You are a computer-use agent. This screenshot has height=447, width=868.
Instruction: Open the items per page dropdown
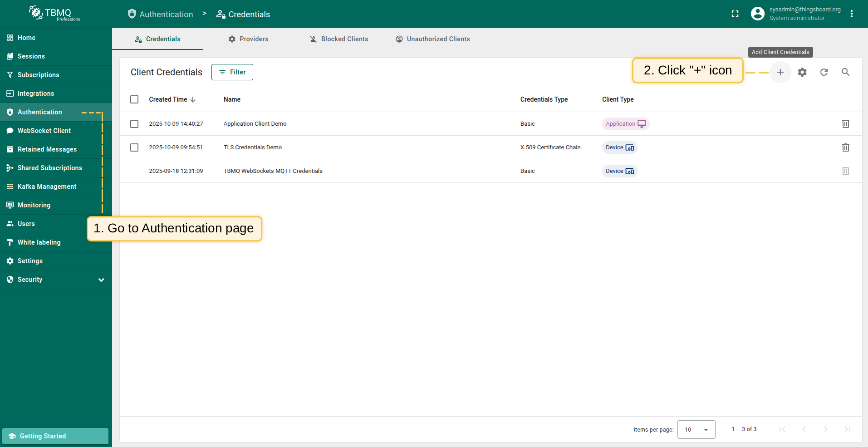696,429
